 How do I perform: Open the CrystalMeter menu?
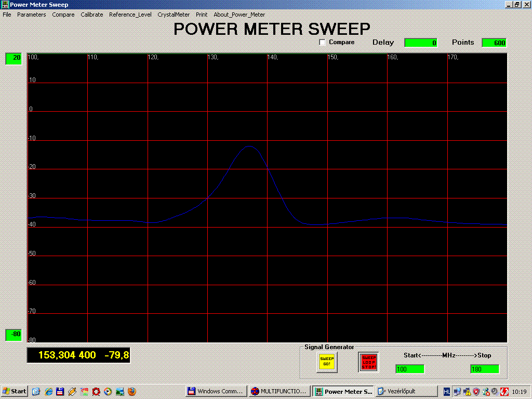(174, 15)
